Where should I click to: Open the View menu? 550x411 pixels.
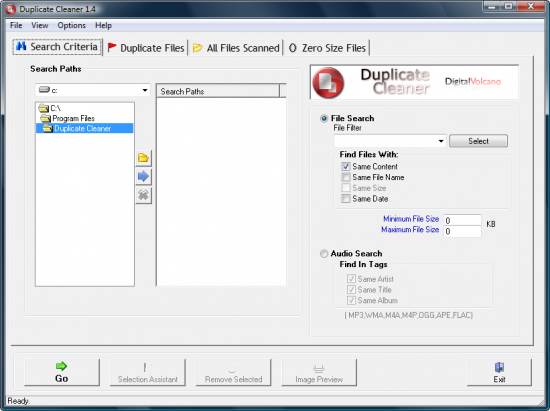pos(40,25)
